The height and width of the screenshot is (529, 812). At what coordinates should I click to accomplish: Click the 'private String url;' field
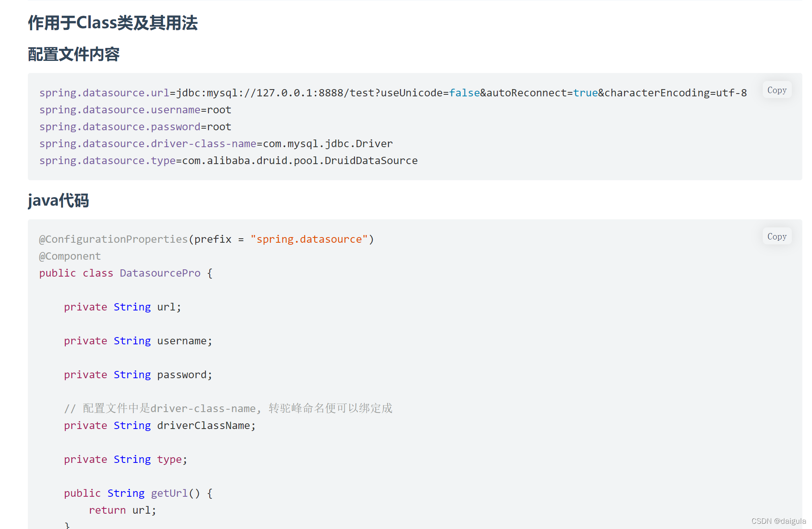(x=122, y=307)
